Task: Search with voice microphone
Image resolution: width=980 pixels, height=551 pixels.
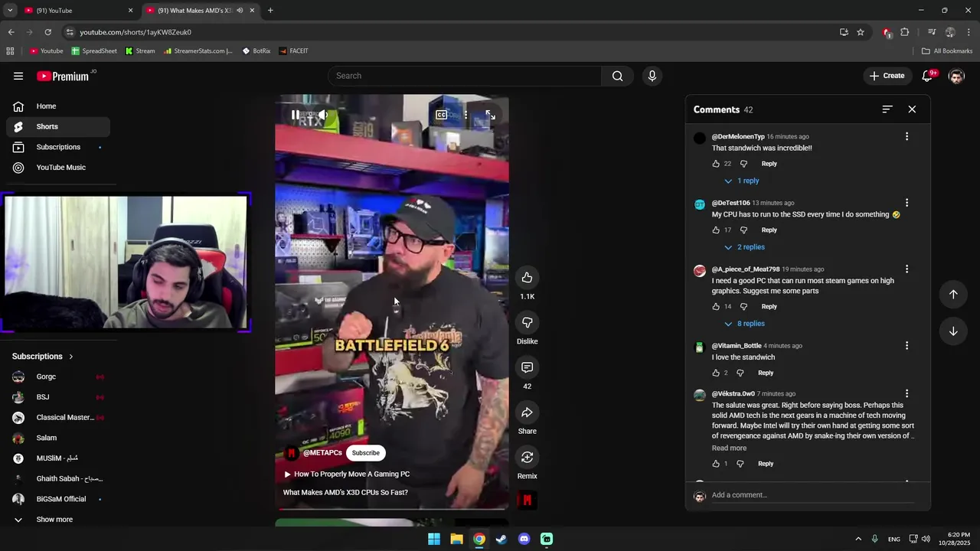Action: coord(652,76)
